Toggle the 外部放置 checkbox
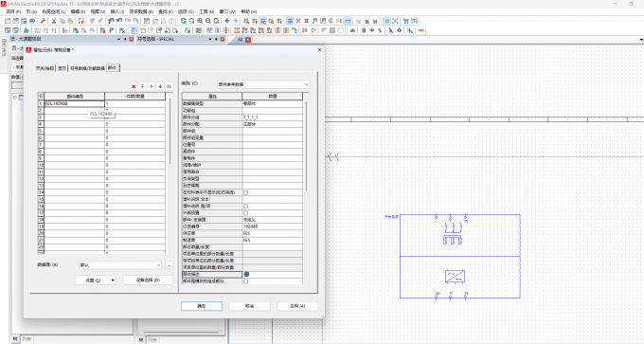 click(x=245, y=213)
